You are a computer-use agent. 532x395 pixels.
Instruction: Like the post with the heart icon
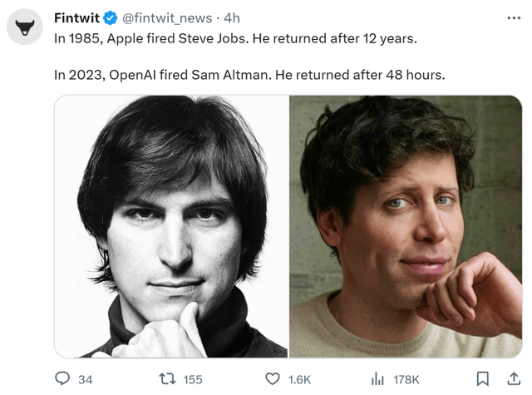[x=272, y=378]
